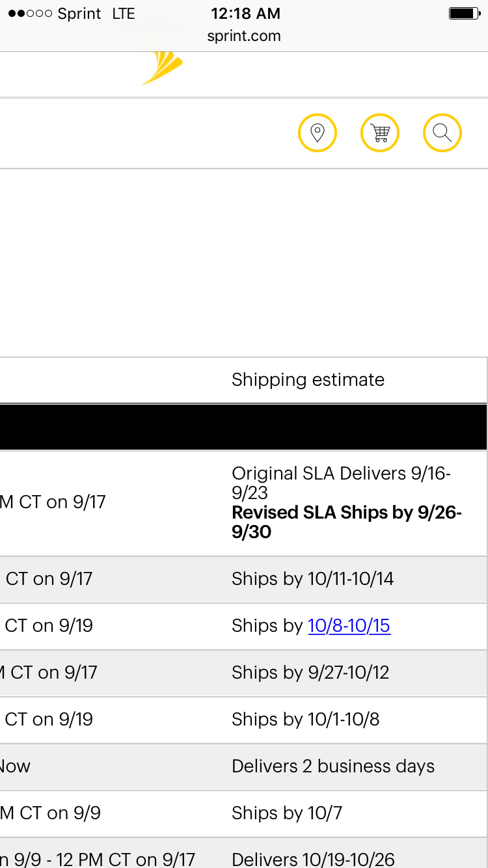Tap the Shipping estimate column header
This screenshot has height=868, width=488.
pos(308,380)
